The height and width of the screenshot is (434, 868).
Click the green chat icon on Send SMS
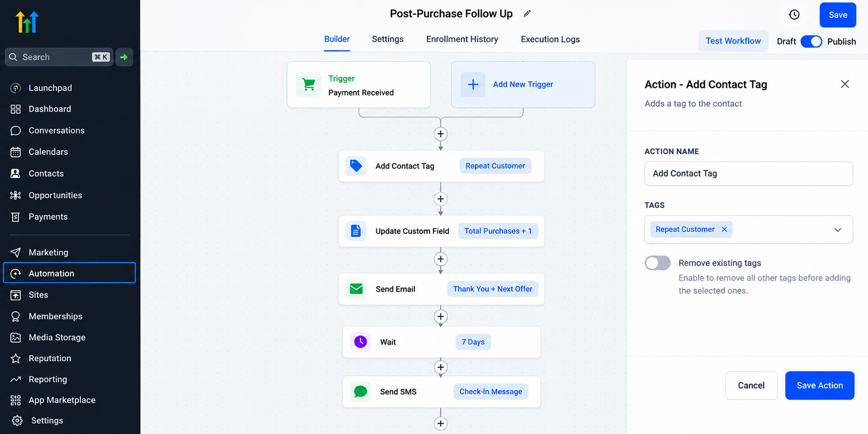pos(361,391)
